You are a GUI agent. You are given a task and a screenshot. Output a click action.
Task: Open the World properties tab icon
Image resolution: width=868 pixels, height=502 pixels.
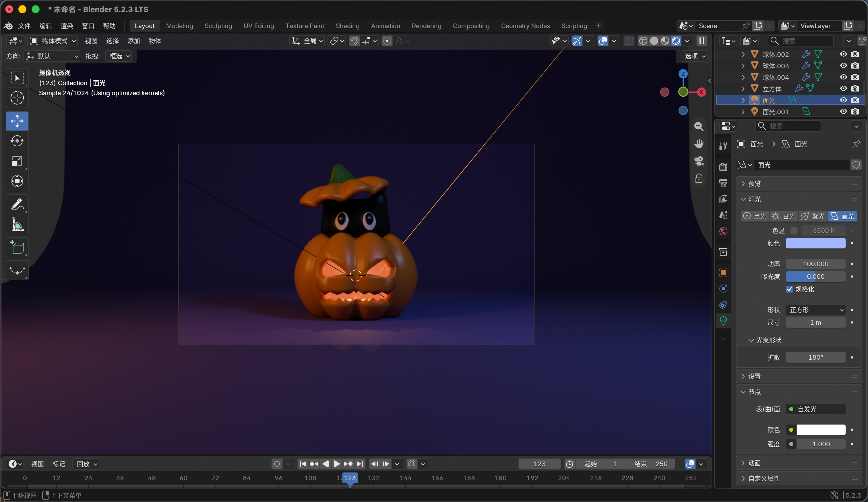(x=723, y=231)
